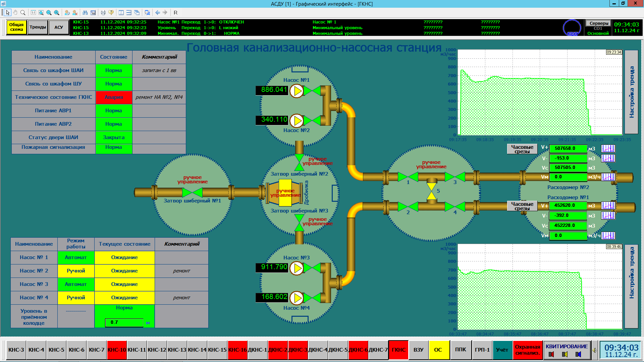Viewport: 644px width, 362px height.
Task: Toggle the Затвор шиберный №2 valve
Action: [x=299, y=163]
